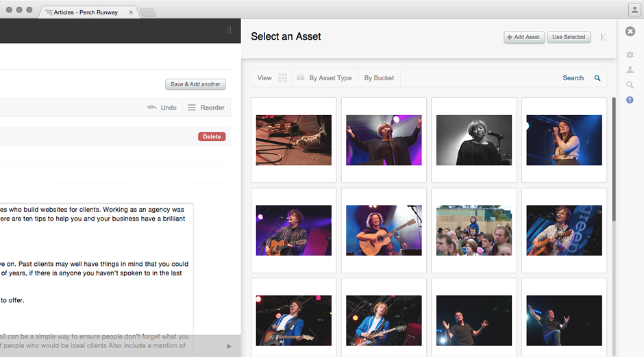Select the performer with raised knee under spotlight

[565, 321]
